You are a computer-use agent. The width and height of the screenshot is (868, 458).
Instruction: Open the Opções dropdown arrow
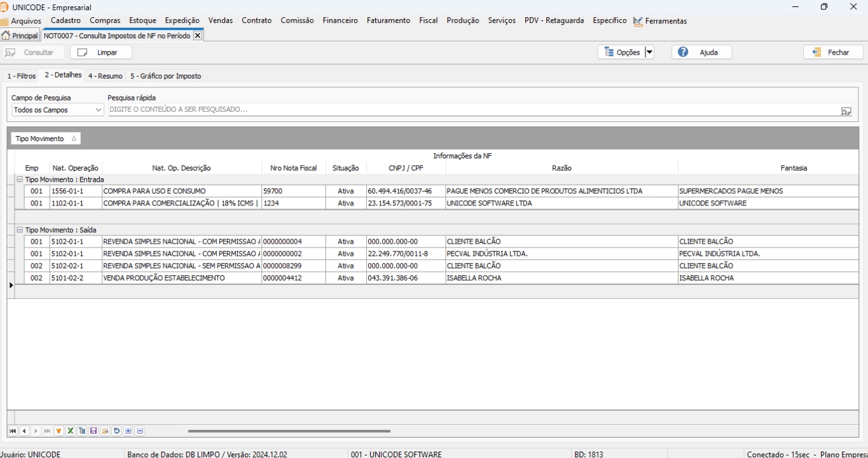click(x=649, y=52)
